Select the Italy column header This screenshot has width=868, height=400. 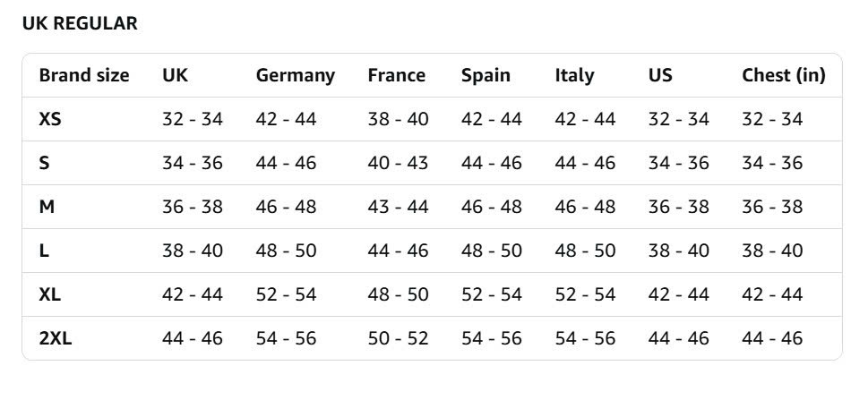click(574, 75)
